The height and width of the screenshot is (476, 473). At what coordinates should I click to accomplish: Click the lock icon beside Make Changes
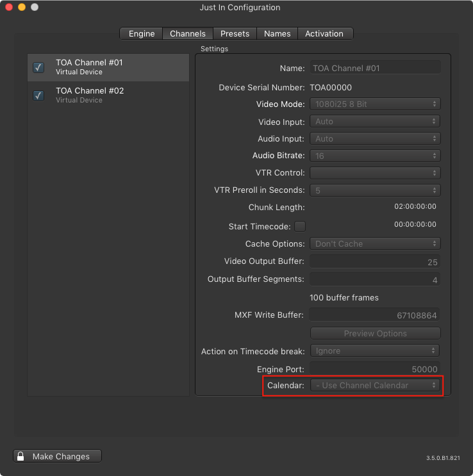(21, 456)
